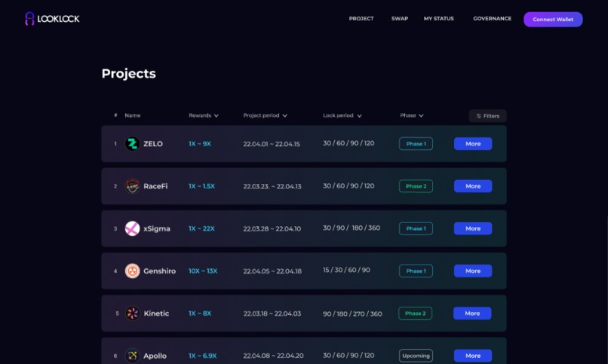
Task: Click the xSigma project icon
Action: click(132, 228)
